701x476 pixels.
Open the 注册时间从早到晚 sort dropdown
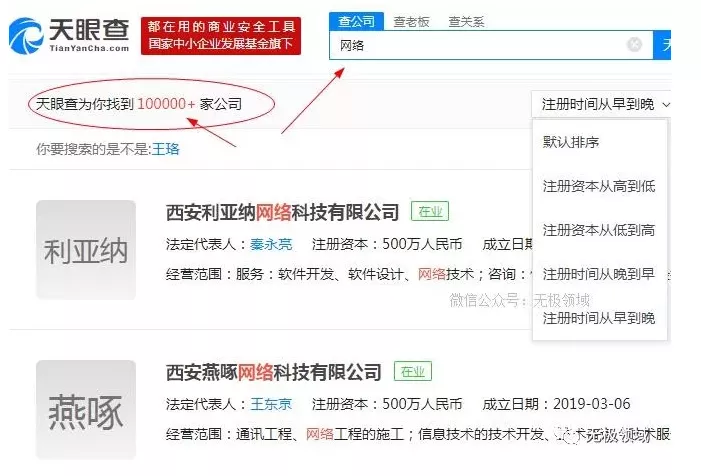(x=601, y=104)
